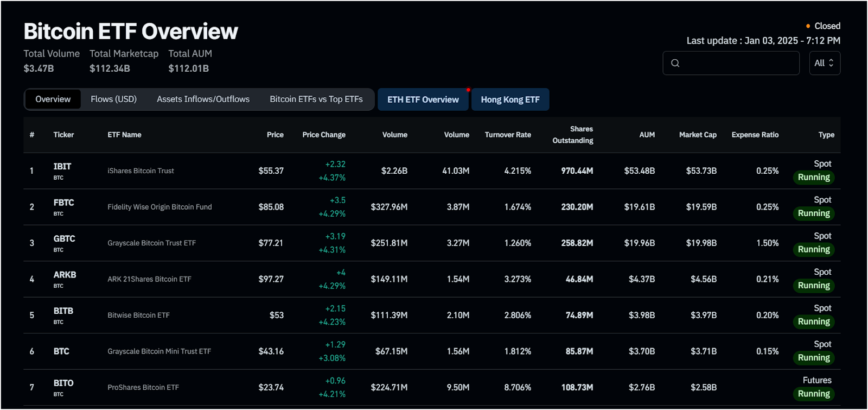Click the 41.03M volume value

click(x=456, y=171)
